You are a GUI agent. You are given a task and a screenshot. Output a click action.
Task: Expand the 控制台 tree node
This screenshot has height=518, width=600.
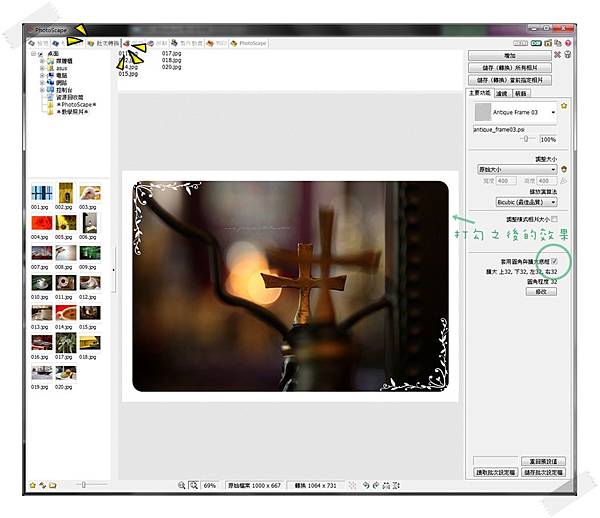pos(42,90)
